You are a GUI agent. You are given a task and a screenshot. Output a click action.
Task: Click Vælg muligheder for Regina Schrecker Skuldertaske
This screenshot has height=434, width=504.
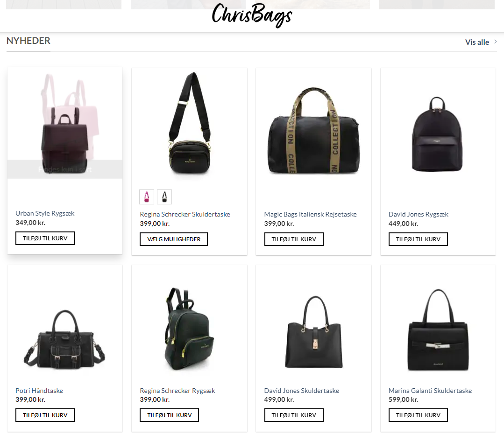174,239
